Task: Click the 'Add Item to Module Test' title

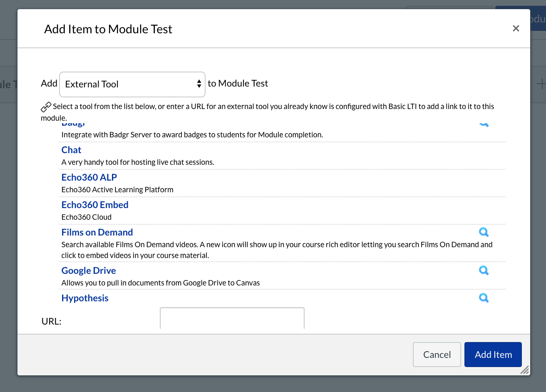Action: pos(108,29)
